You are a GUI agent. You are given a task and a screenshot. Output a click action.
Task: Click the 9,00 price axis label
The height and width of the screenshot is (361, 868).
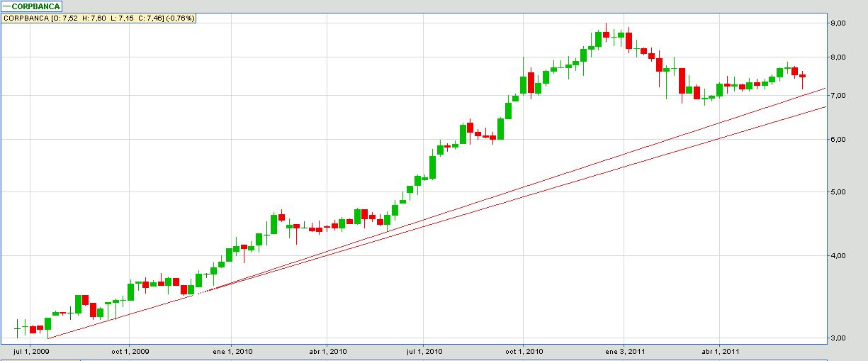[838, 23]
